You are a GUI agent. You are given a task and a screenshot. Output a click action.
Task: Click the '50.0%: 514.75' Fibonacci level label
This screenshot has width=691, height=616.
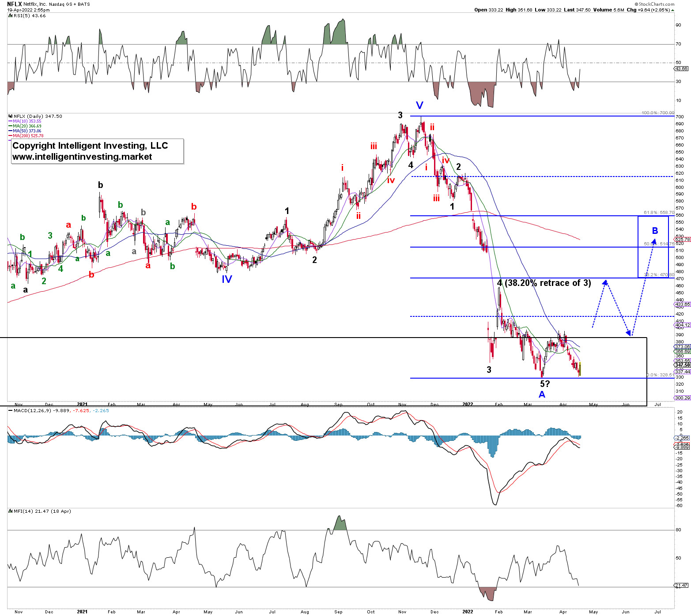pos(659,244)
